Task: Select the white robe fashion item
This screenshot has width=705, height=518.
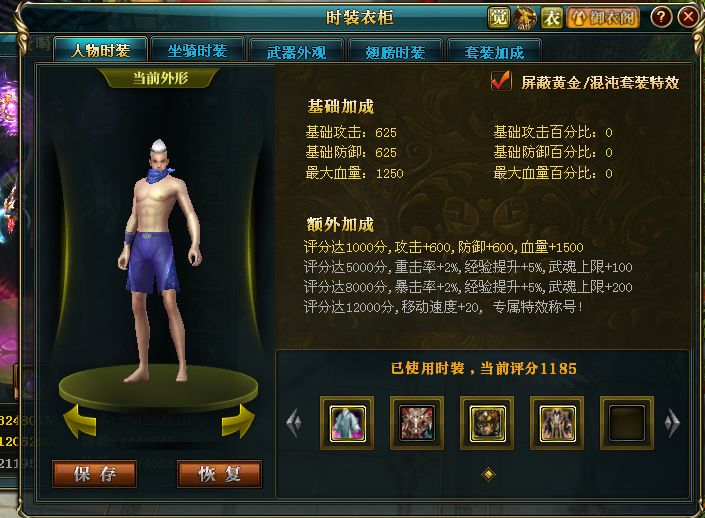Action: (x=347, y=423)
